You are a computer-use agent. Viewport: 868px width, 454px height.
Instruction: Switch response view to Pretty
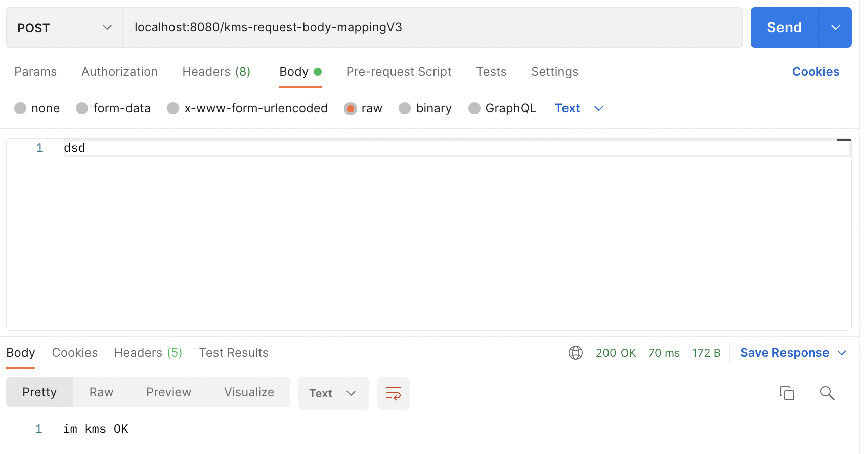tap(39, 392)
